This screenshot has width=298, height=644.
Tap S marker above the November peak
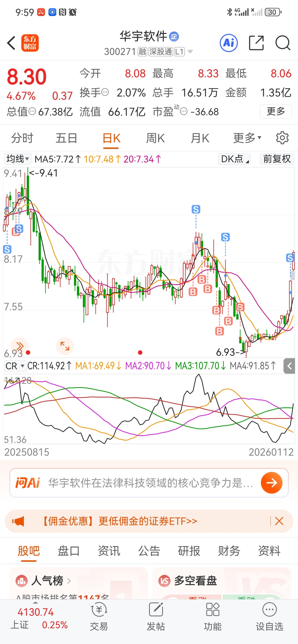click(x=196, y=209)
